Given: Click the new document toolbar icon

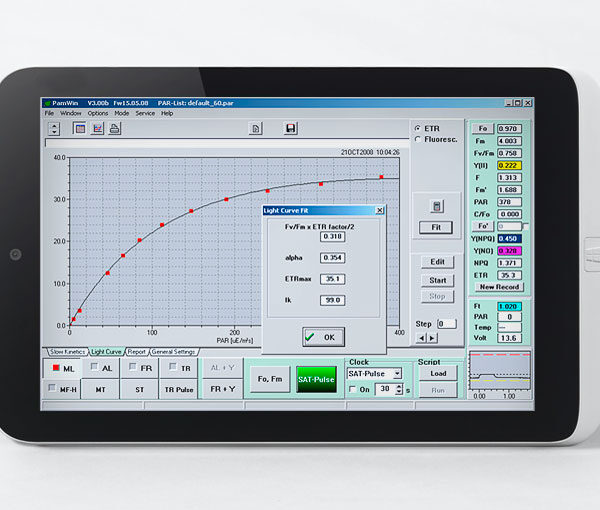Looking at the screenshot, I should pos(256,129).
